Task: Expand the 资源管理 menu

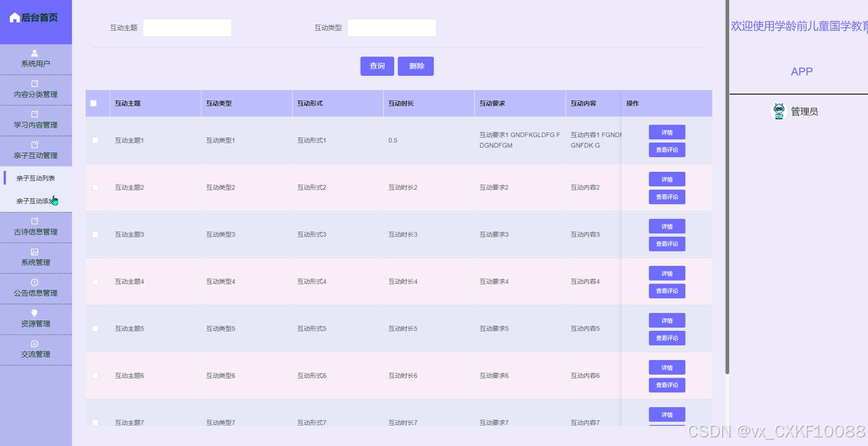Action: [36, 319]
